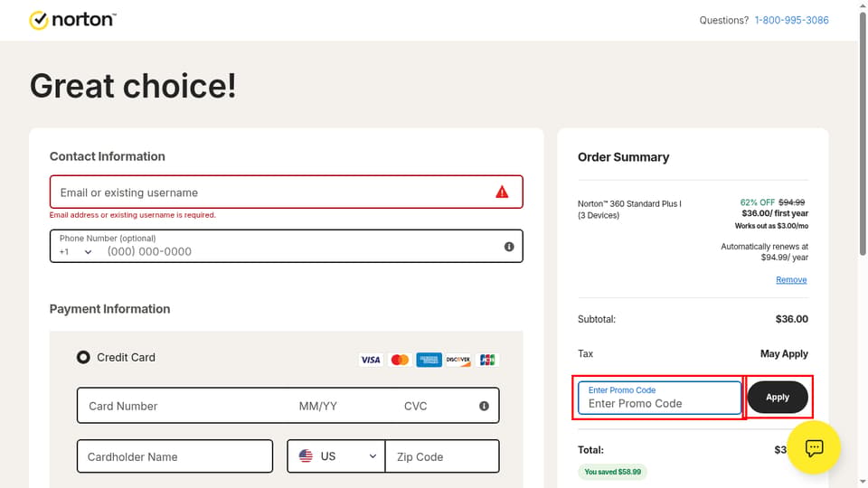Remove Norton 360 Standard Plus from order
The width and height of the screenshot is (868, 488).
791,280
